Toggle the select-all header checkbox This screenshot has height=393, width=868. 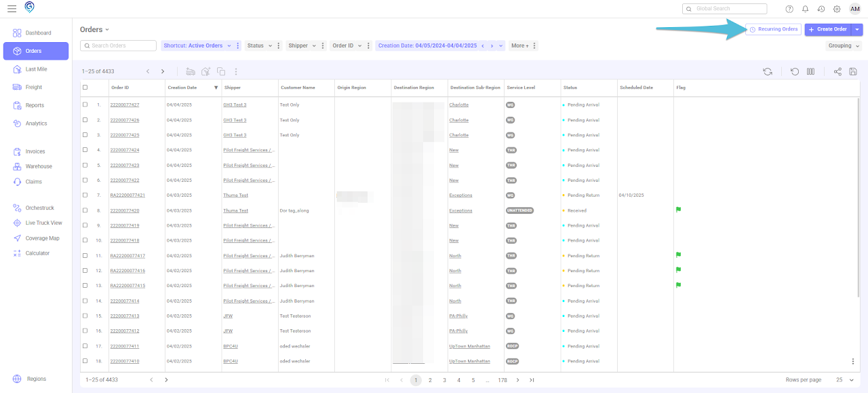(x=85, y=87)
